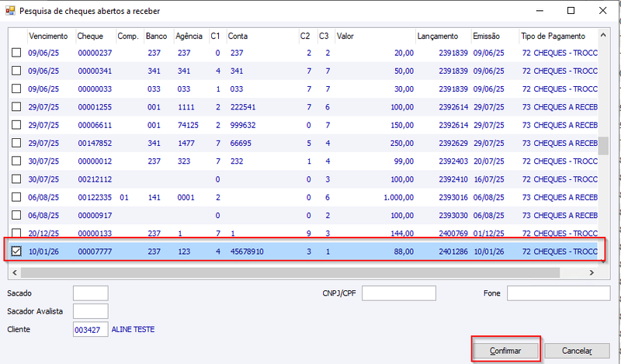
Task: Sort by Valor column header
Action: tap(345, 36)
